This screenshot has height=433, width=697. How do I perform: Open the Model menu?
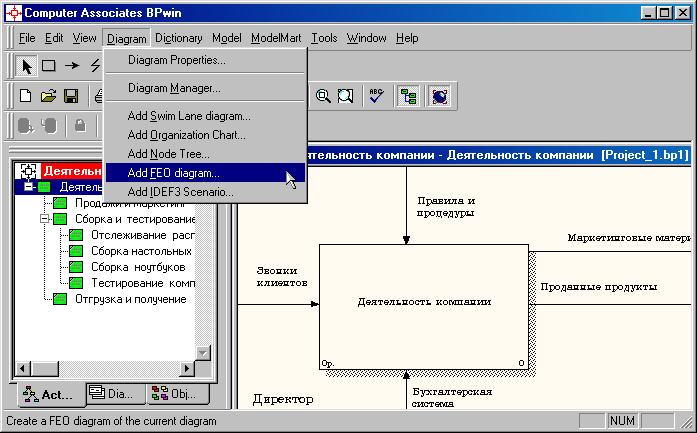[227, 38]
